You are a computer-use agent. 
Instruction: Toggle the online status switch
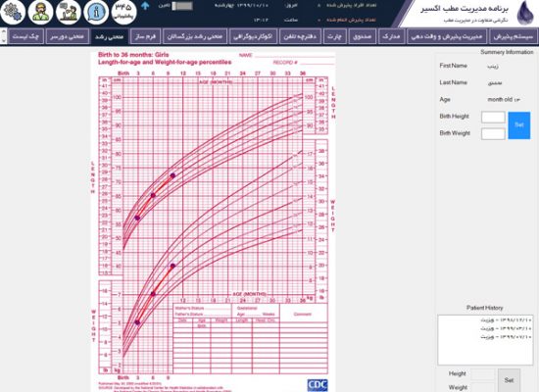[182, 6]
